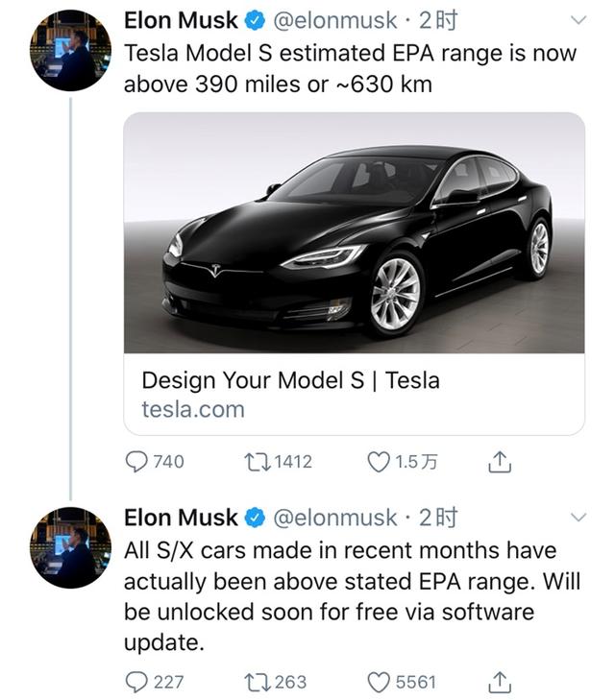Open Elon Musk's avatar on first tweet
The image size is (615, 700).
tap(70, 52)
